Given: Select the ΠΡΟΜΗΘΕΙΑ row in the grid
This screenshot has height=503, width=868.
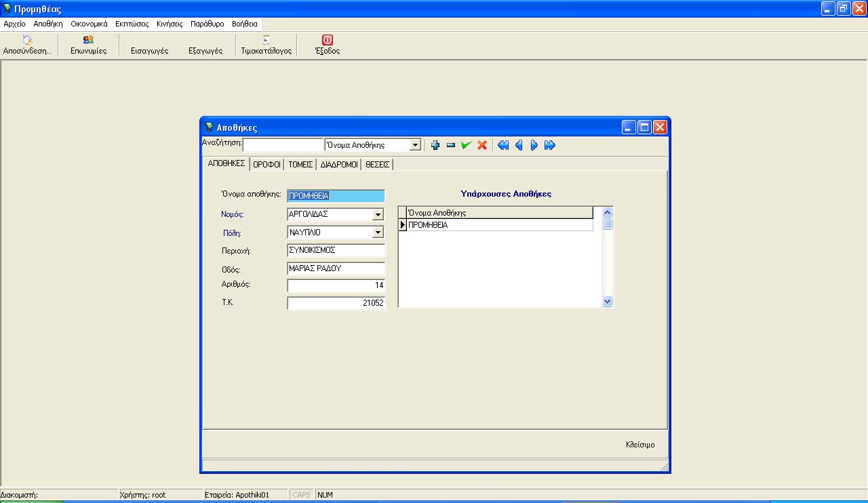Looking at the screenshot, I should click(x=500, y=225).
